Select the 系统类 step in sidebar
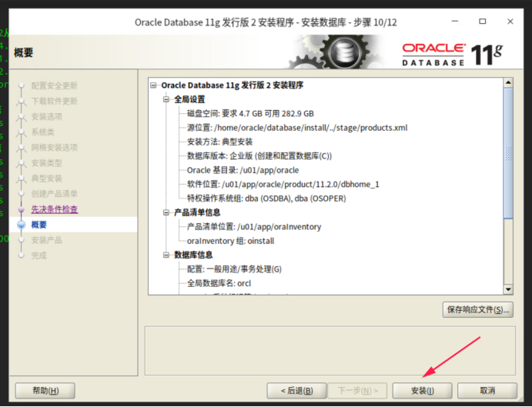This screenshot has height=407, width=532. 43,132
